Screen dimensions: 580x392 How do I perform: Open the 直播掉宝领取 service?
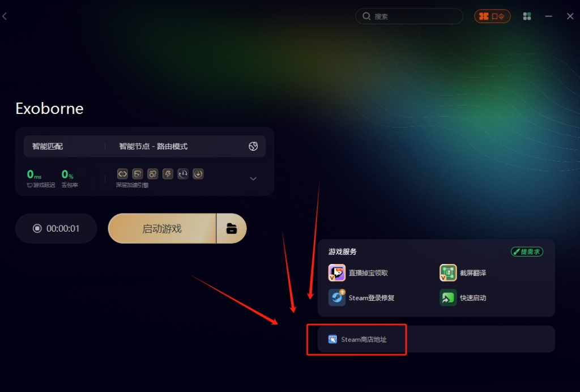(x=358, y=273)
